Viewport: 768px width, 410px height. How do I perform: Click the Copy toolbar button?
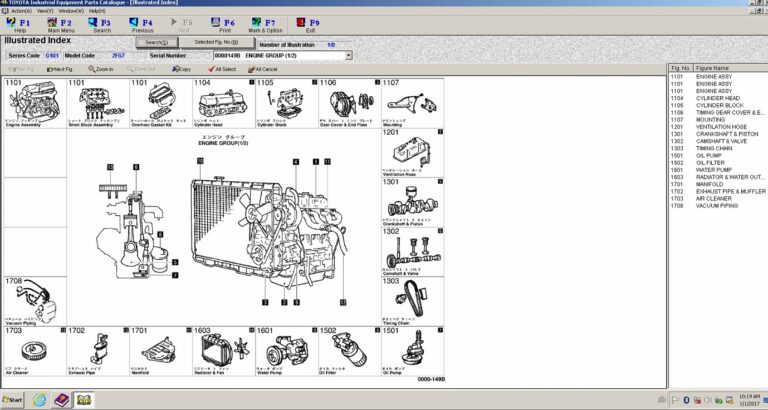click(x=181, y=69)
